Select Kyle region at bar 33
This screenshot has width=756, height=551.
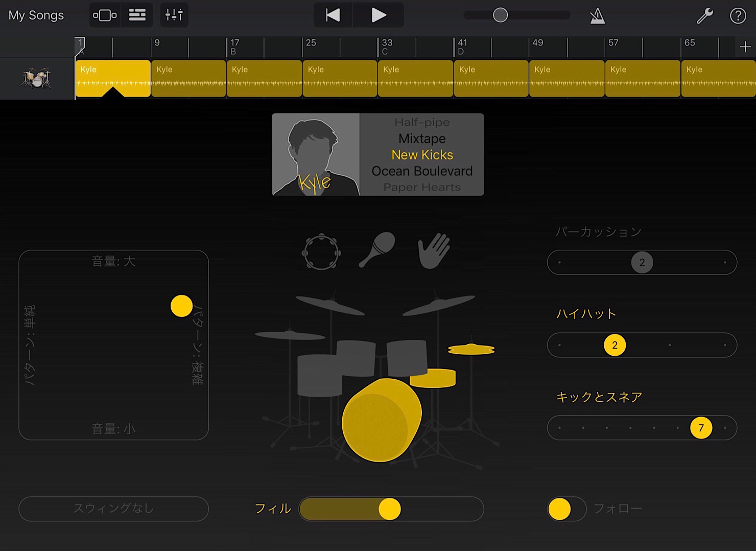coord(416,78)
